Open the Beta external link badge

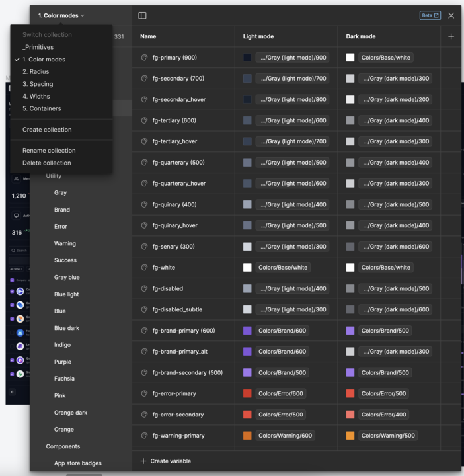pyautogui.click(x=430, y=15)
